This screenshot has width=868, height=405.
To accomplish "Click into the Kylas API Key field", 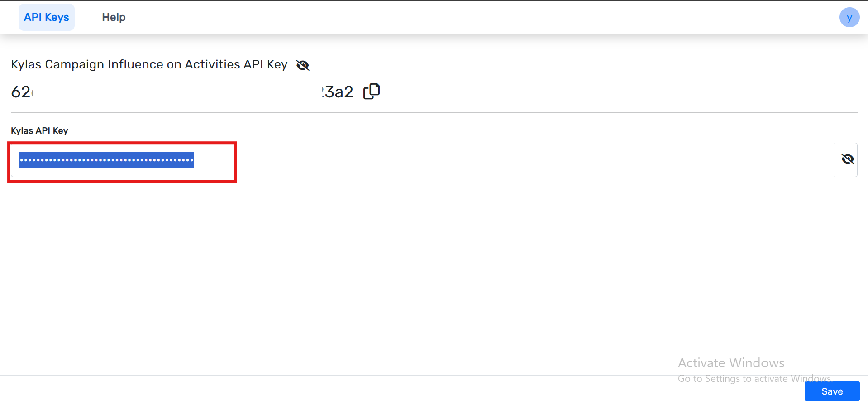I will 434,160.
